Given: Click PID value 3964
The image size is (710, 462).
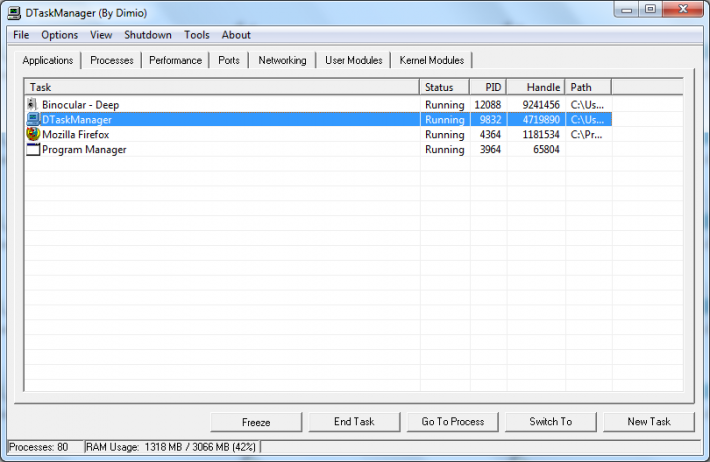Looking at the screenshot, I should click(x=490, y=149).
